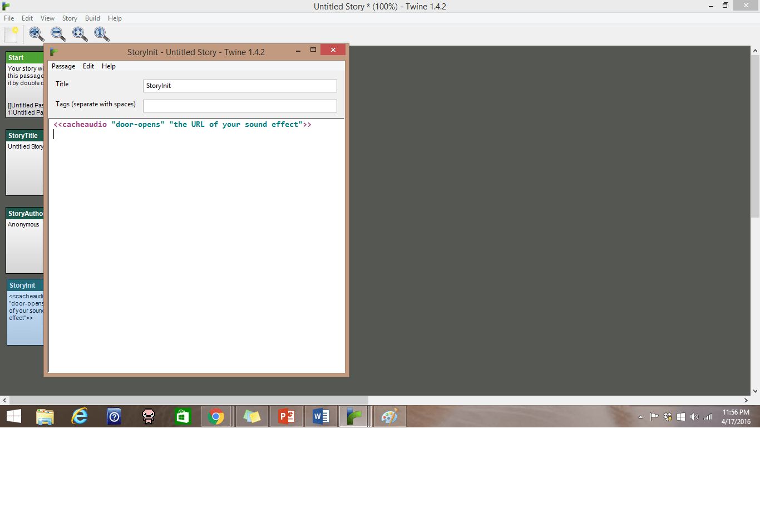This screenshot has width=760, height=532.
Task: Open the File menu in main window
Action: (9, 18)
